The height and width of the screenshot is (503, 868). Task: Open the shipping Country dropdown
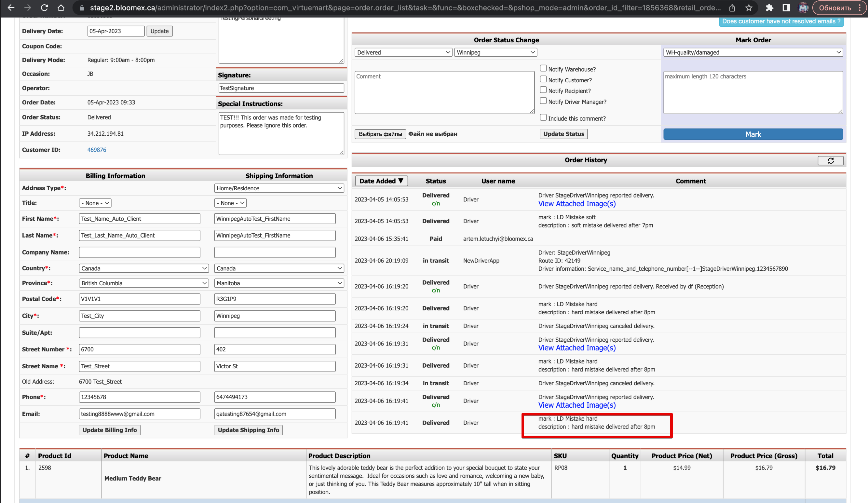[279, 268]
